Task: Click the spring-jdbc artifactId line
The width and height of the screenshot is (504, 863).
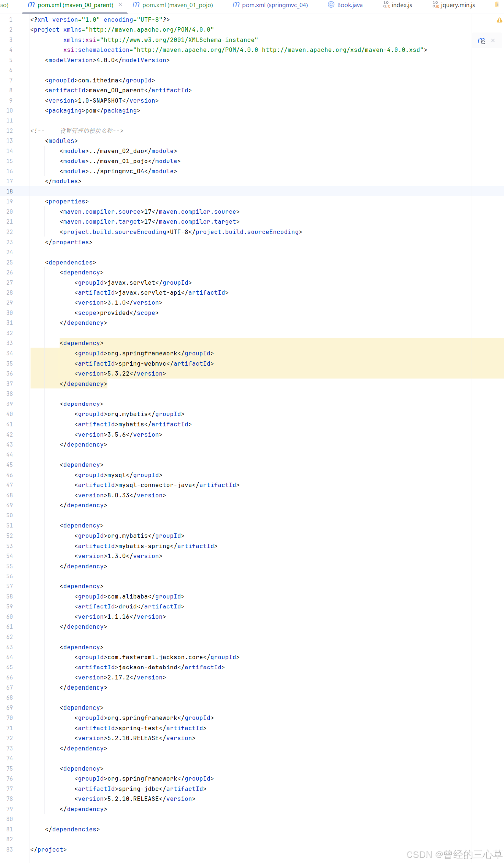Action: coord(141,789)
